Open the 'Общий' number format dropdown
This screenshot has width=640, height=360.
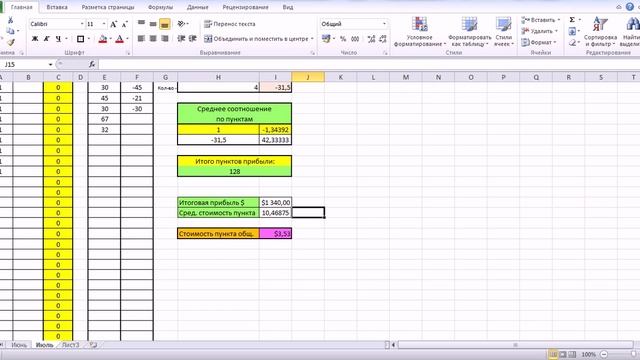click(x=384, y=24)
